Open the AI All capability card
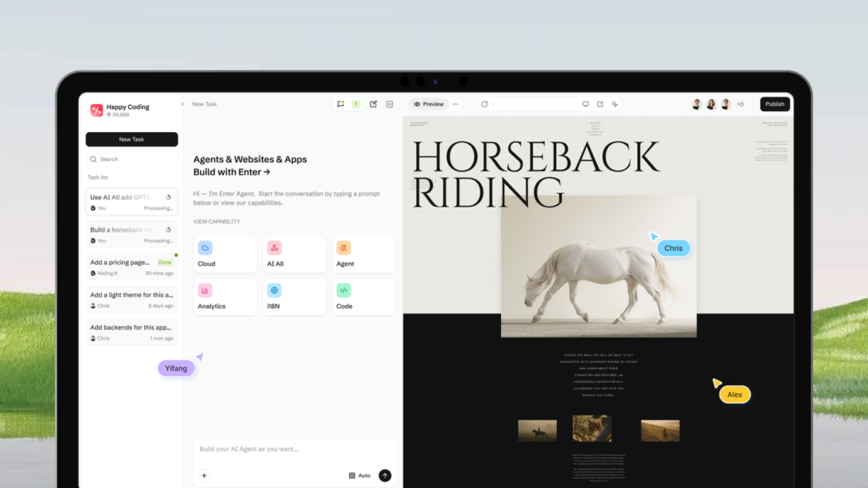The image size is (868, 488). click(294, 254)
